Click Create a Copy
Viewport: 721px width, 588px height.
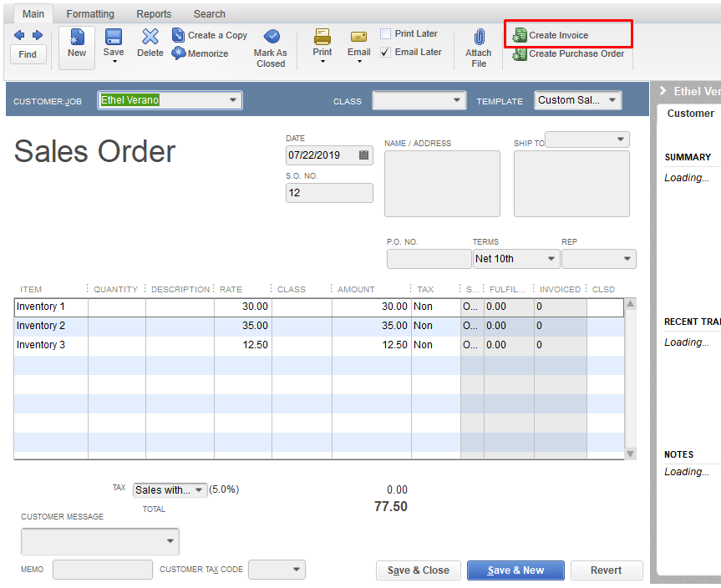click(x=210, y=35)
